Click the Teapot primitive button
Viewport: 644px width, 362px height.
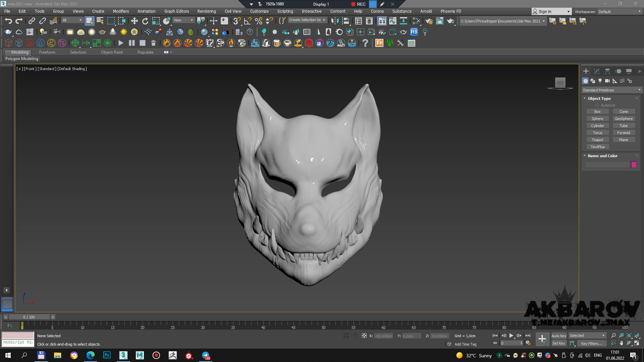pyautogui.click(x=597, y=140)
